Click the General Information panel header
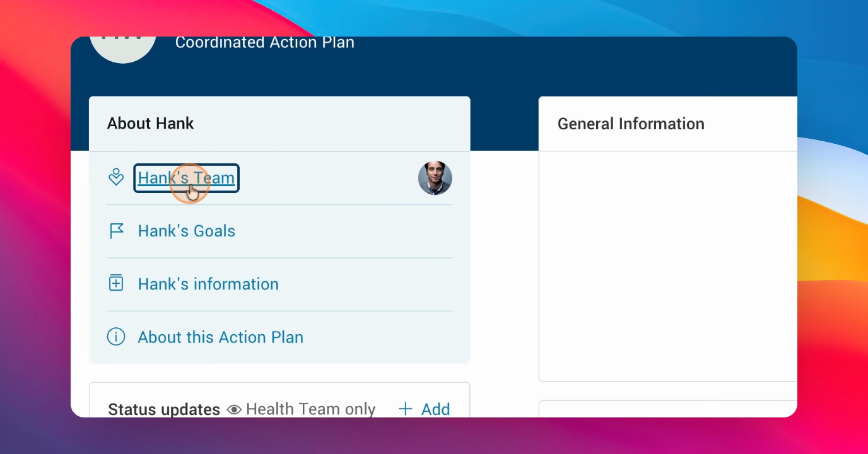 pos(668,124)
